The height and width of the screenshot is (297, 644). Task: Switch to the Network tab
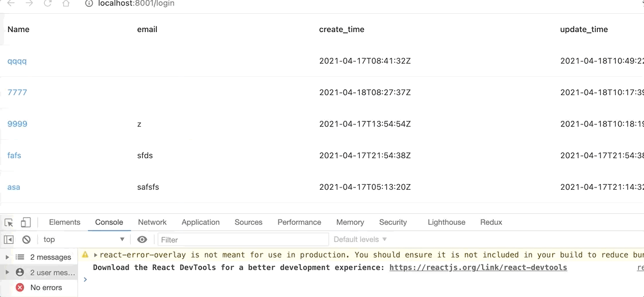coord(152,222)
